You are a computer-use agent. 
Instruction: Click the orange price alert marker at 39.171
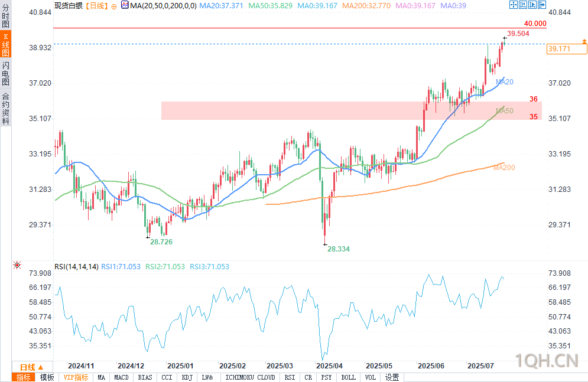pyautogui.click(x=584, y=41)
